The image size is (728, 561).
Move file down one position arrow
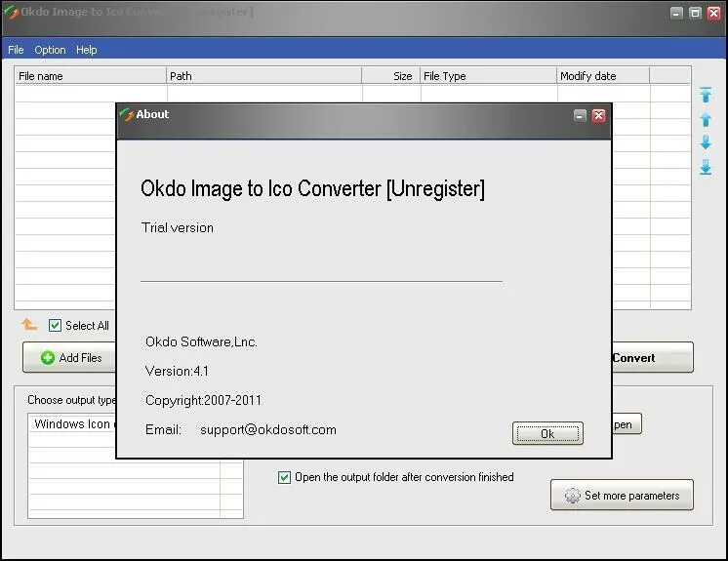click(706, 142)
